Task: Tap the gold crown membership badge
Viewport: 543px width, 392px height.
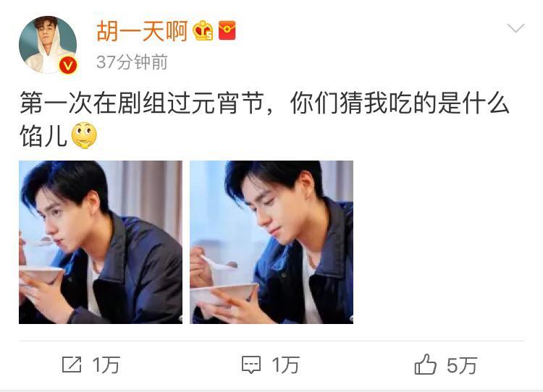Action: tap(203, 31)
